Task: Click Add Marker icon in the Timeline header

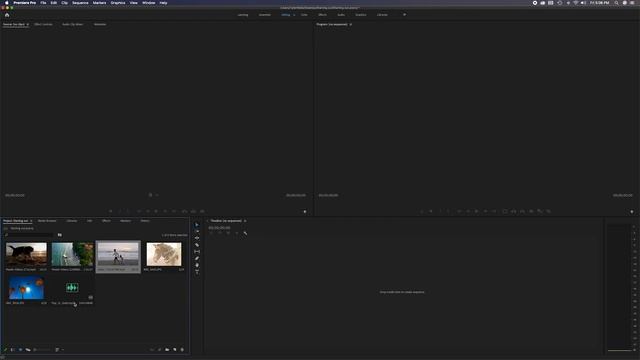Action: (x=237, y=233)
